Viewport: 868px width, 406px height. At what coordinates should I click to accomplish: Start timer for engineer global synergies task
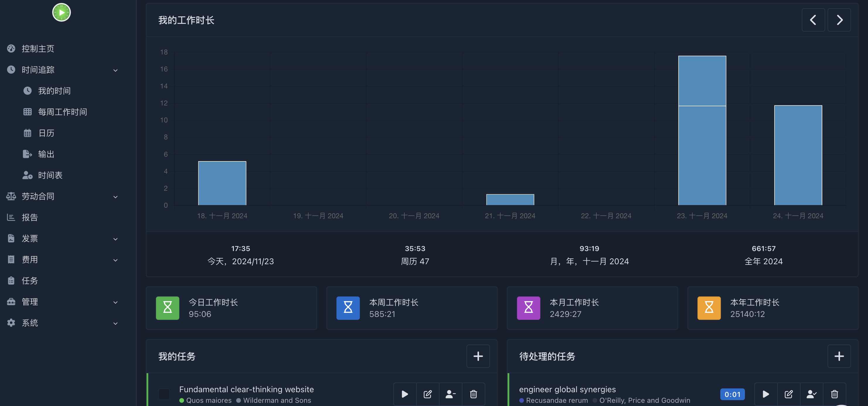pos(765,394)
